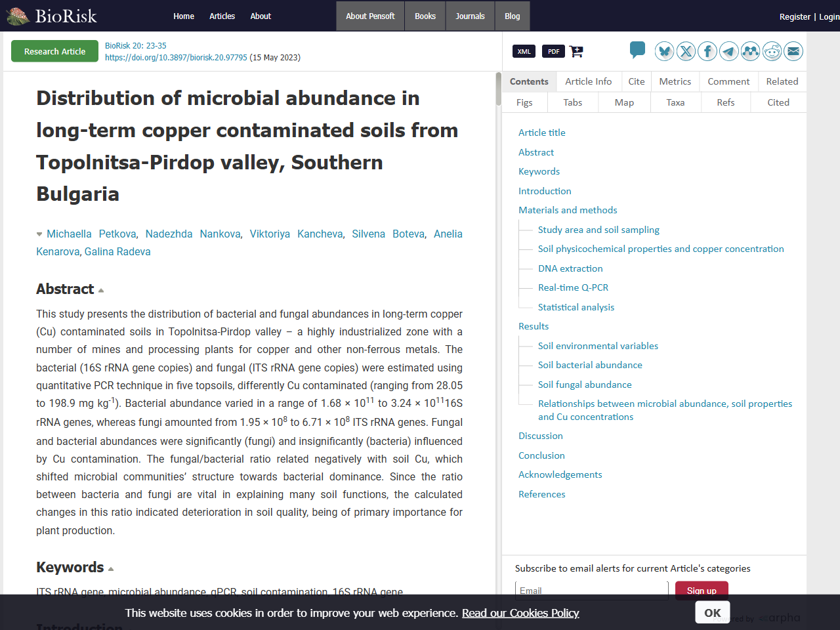Switch to the Tabs tab
Viewport: 840px width, 630px height.
click(573, 102)
